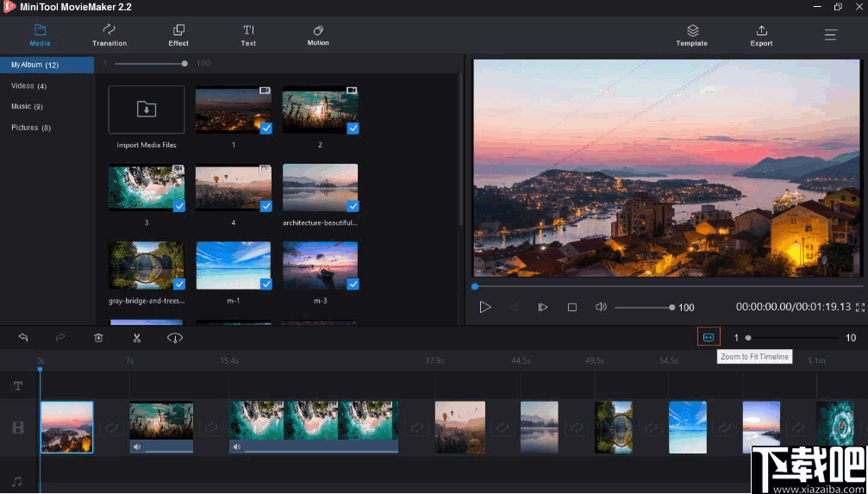Mute the preview volume speaker icon
868x494 pixels.
point(601,307)
